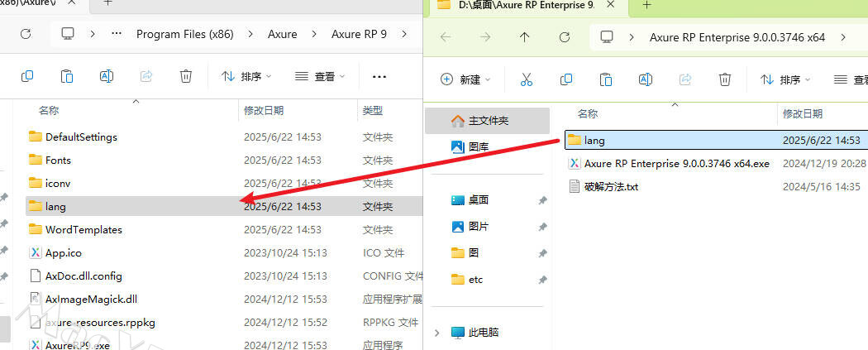The height and width of the screenshot is (350, 868).
Task: Refresh the right Explorer window
Action: pyautogui.click(x=565, y=37)
